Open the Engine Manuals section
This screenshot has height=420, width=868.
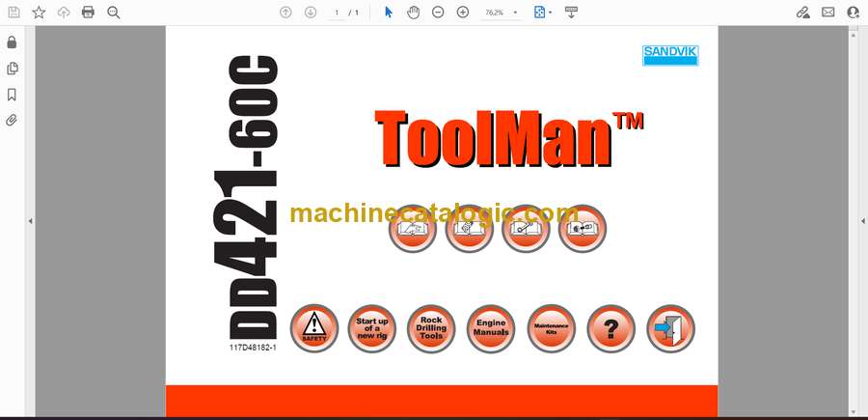click(x=491, y=328)
